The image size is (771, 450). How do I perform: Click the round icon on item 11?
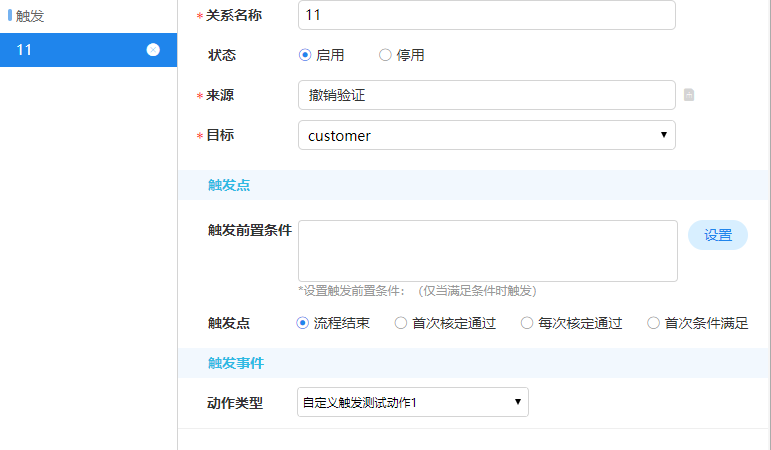click(153, 50)
